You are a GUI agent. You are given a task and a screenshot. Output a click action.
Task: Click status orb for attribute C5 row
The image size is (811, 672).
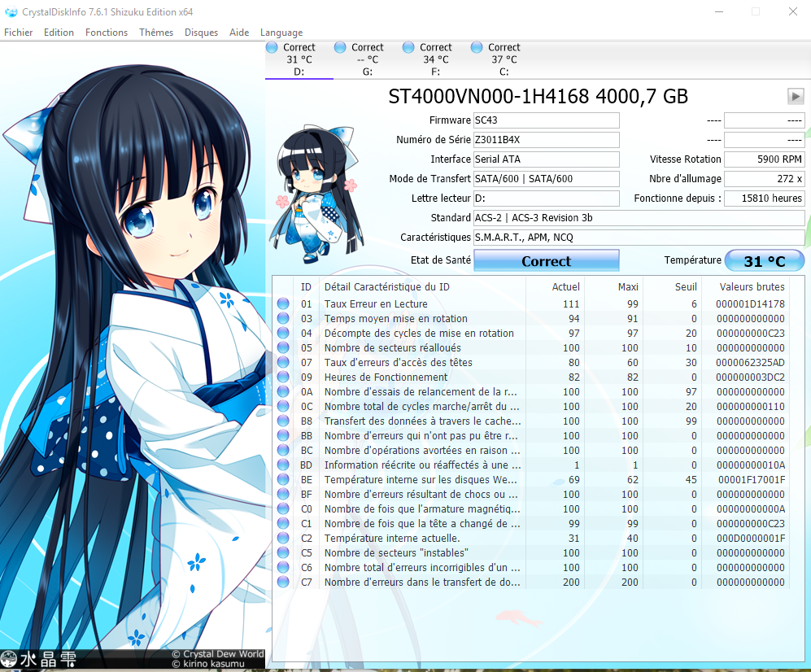pos(283,553)
